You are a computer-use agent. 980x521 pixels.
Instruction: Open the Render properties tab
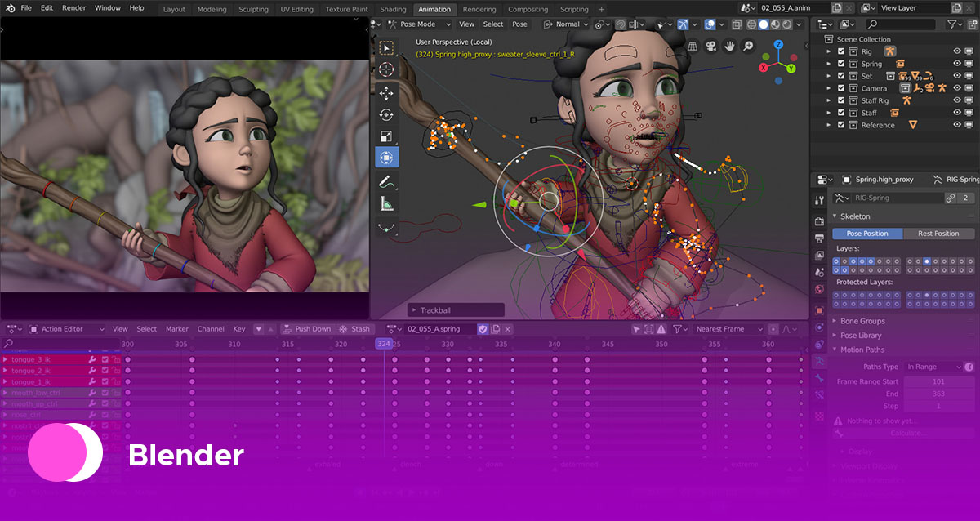[x=819, y=221]
